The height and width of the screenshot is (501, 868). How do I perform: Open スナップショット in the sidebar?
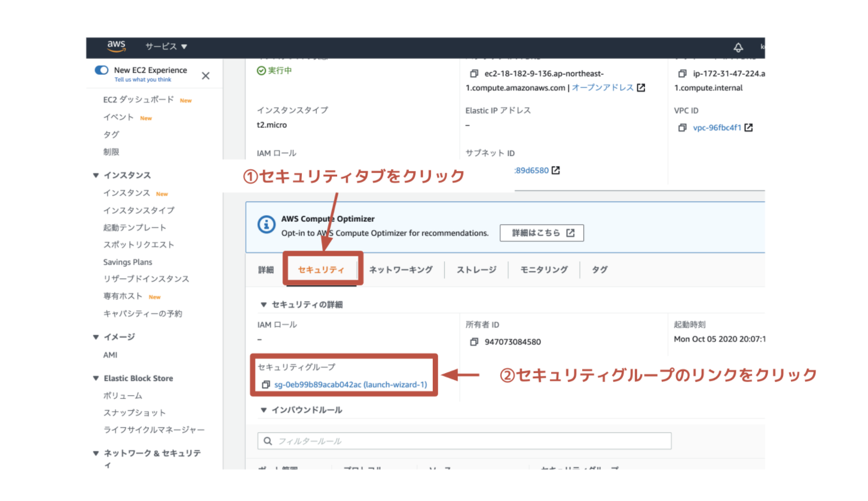135,413
